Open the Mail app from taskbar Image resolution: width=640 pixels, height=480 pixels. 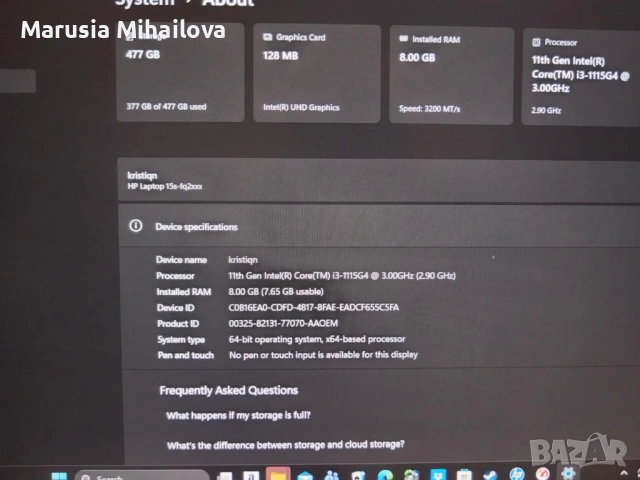[x=305, y=476]
